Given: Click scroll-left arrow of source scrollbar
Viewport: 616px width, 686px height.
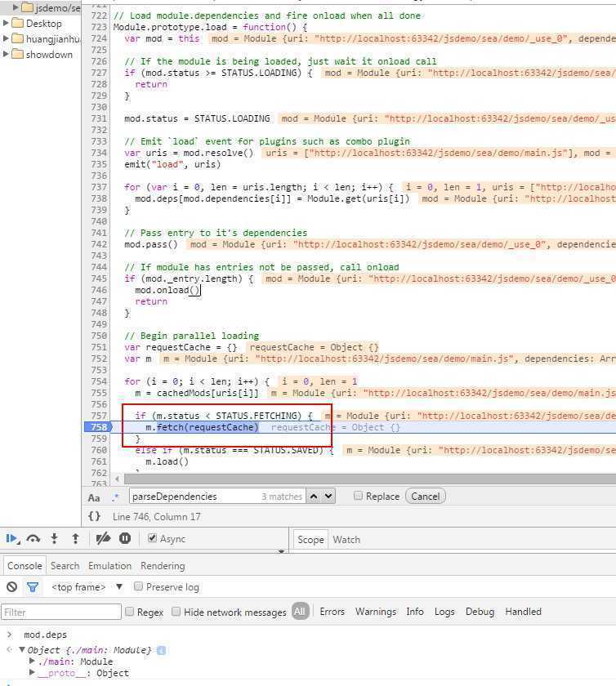Looking at the screenshot, I should (x=117, y=479).
